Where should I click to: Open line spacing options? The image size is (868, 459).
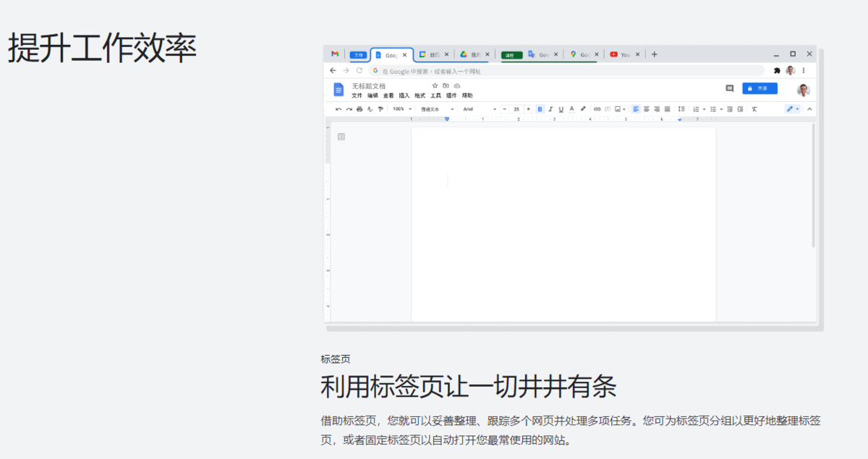(681, 109)
